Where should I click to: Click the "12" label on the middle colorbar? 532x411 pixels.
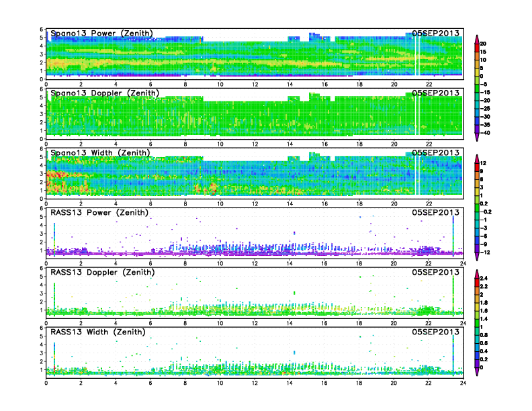[x=483, y=163]
